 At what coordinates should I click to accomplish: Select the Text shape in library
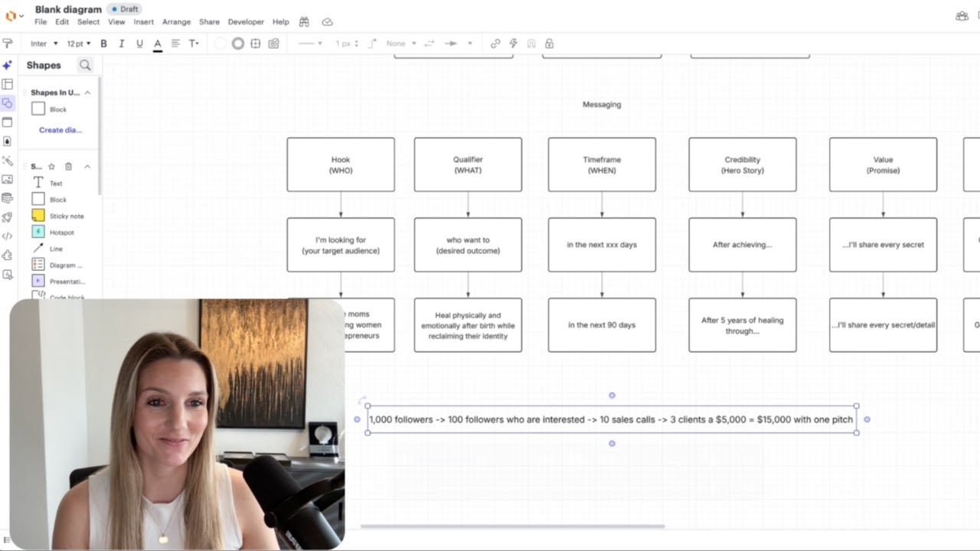47,183
